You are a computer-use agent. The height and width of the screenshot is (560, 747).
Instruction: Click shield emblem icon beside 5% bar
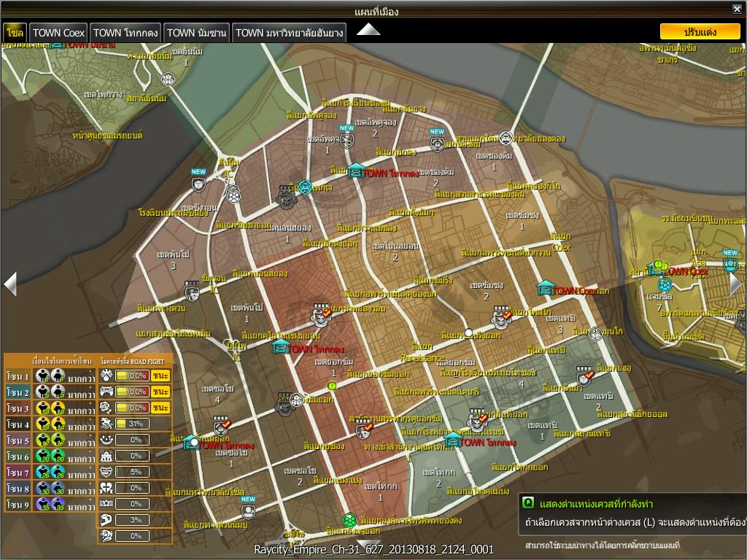(x=106, y=472)
